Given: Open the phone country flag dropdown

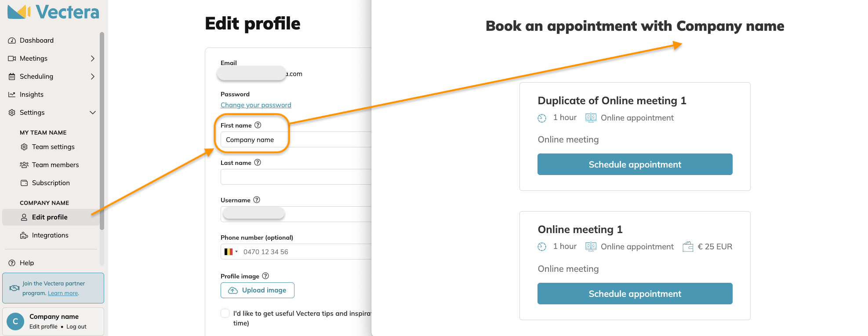Looking at the screenshot, I should 231,252.
